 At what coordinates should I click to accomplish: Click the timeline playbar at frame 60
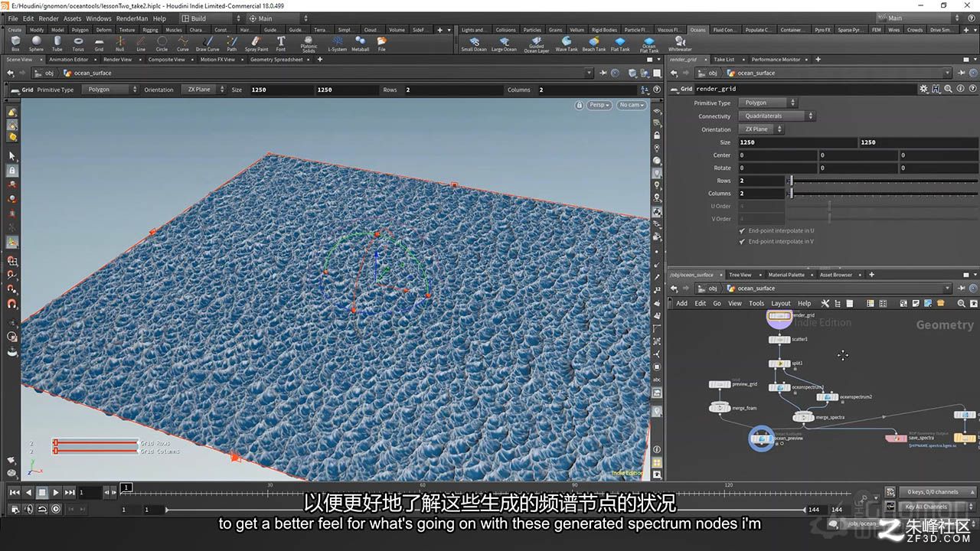(423, 493)
